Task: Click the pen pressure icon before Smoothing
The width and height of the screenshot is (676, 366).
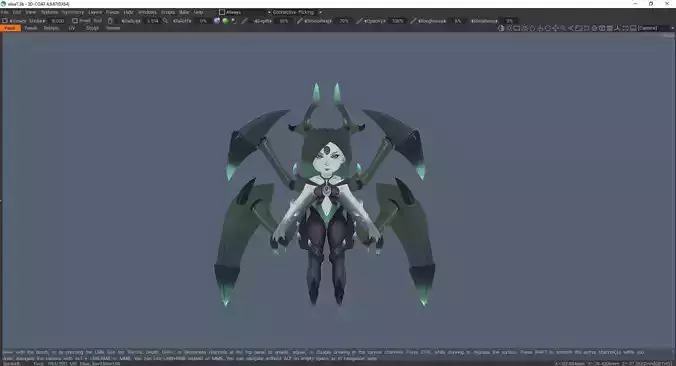Action: click(x=300, y=21)
